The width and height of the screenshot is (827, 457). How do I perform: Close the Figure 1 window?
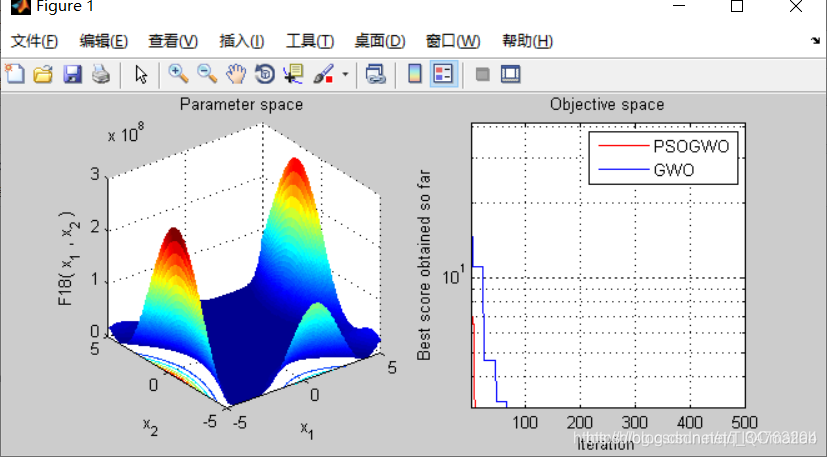(796, 6)
